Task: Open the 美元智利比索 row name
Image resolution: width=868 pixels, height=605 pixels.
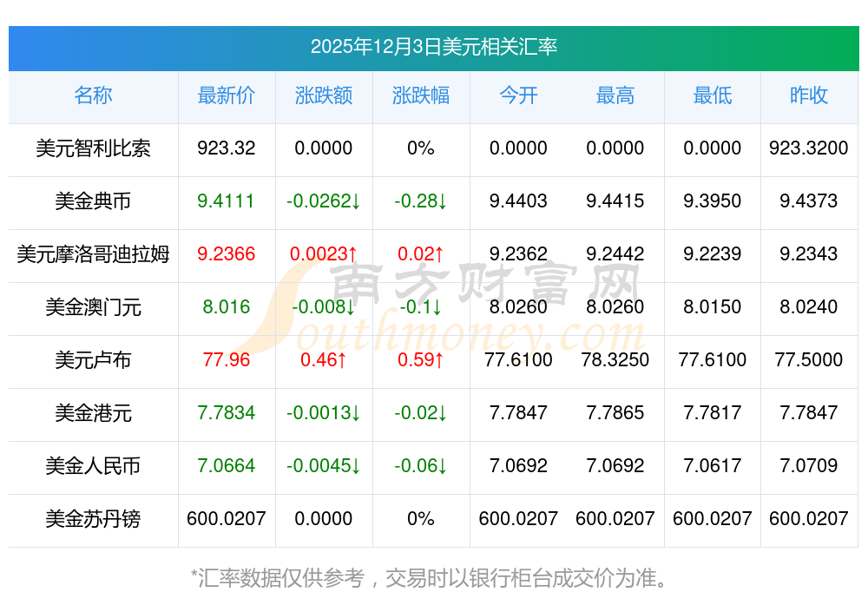Action: tap(93, 148)
